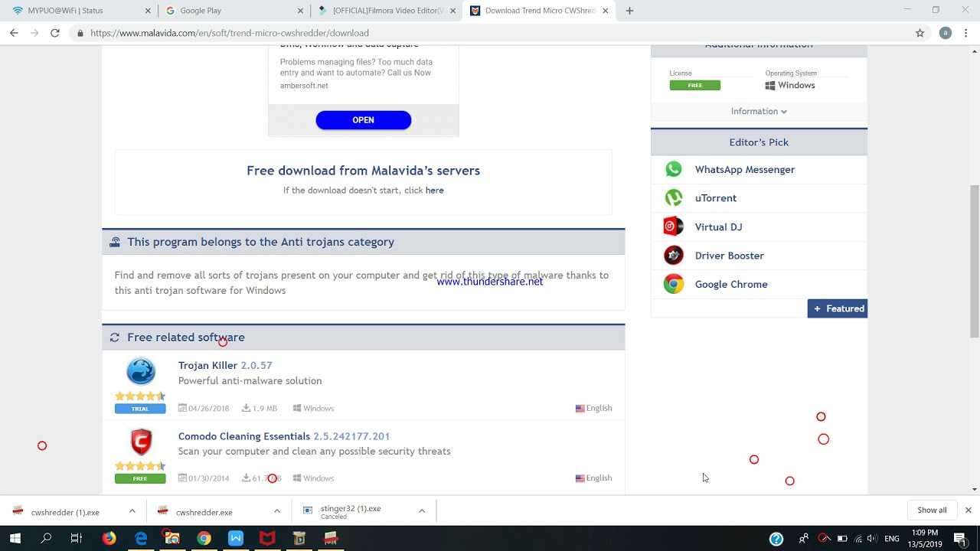Click the Driver Booster icon
980x551 pixels.
(674, 256)
